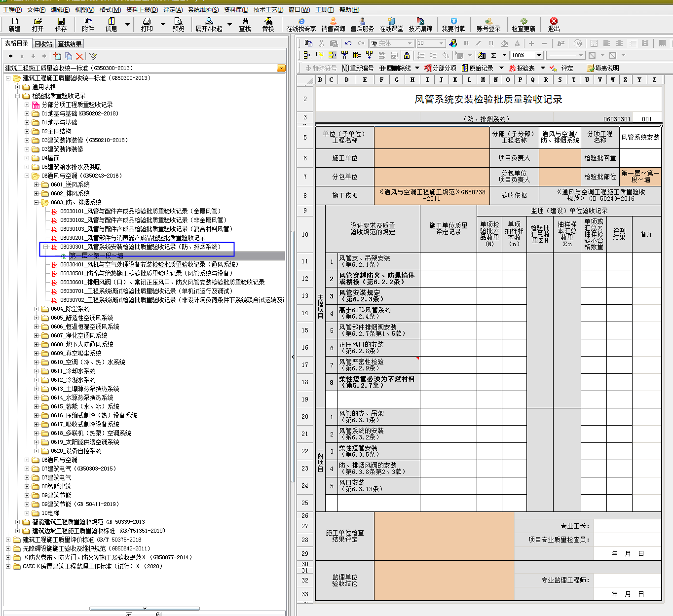The image size is (673, 616).
Task: Click the 信息 info icon
Action: coord(111,24)
